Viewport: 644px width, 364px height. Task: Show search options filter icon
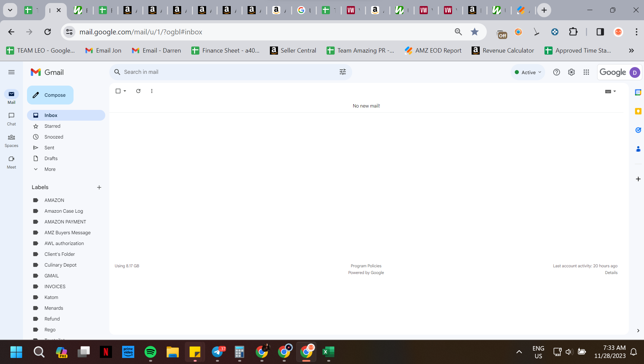point(342,72)
